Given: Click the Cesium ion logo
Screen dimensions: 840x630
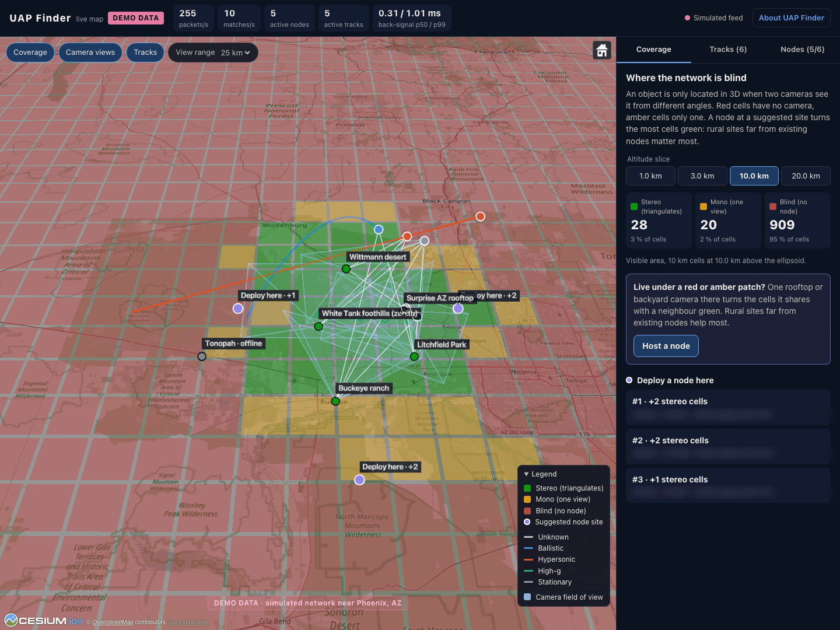Looking at the screenshot, I should pyautogui.click(x=44, y=621).
